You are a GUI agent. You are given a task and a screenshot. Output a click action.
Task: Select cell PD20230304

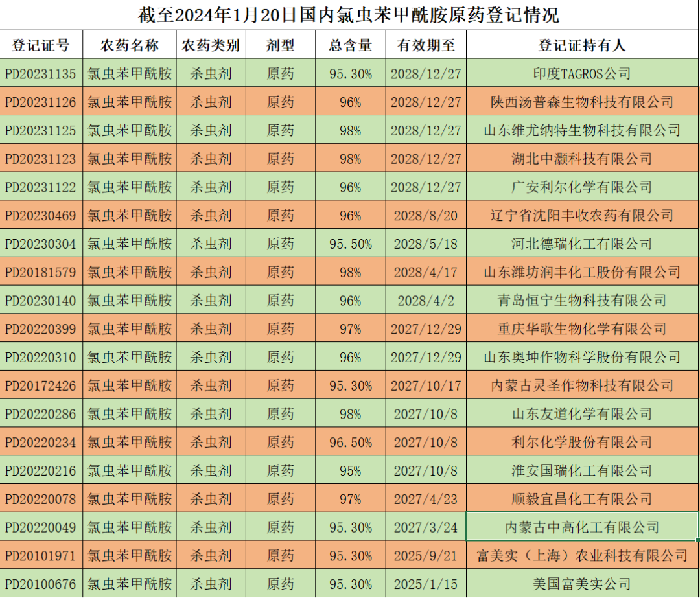[x=41, y=243]
